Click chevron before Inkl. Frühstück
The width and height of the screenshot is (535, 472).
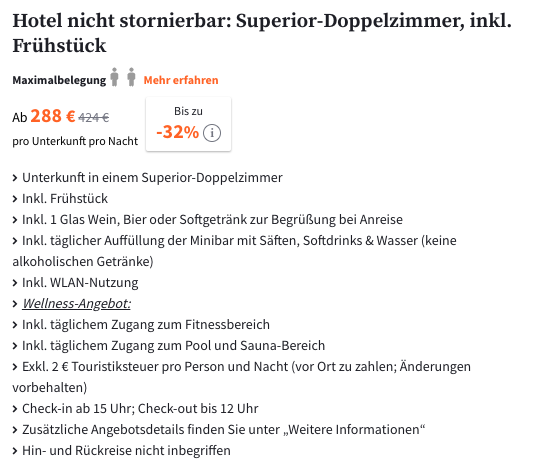pos(15,199)
